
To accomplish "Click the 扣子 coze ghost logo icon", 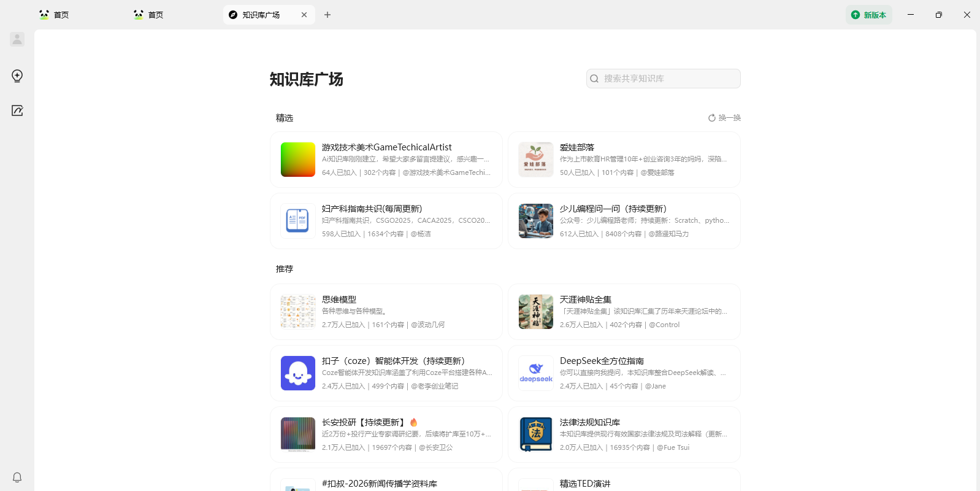I will (298, 373).
